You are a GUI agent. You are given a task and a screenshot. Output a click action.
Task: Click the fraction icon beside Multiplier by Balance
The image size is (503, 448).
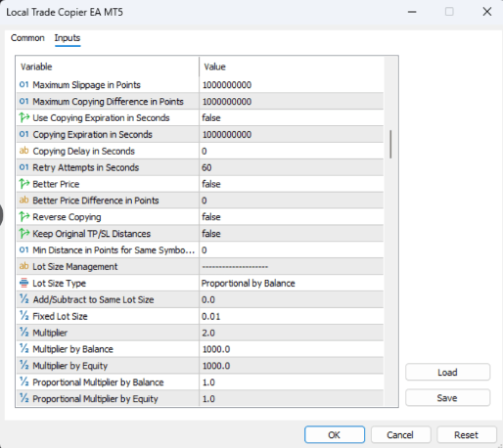[24, 349]
